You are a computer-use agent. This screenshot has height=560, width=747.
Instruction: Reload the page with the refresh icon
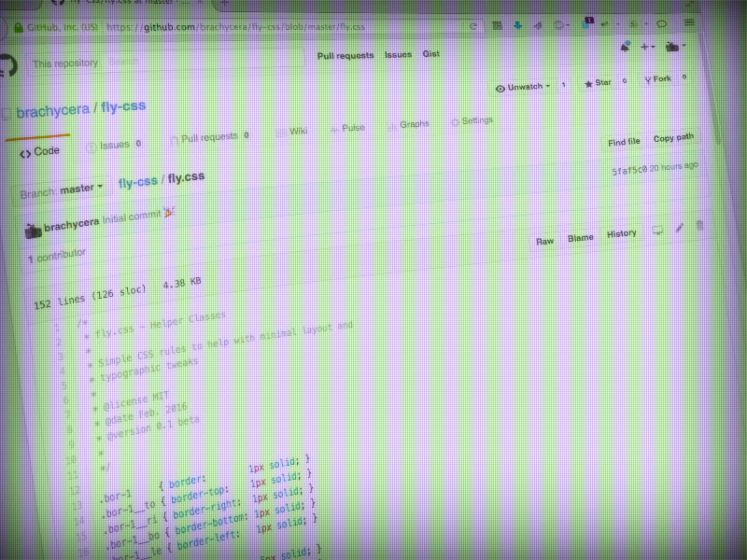[473, 26]
